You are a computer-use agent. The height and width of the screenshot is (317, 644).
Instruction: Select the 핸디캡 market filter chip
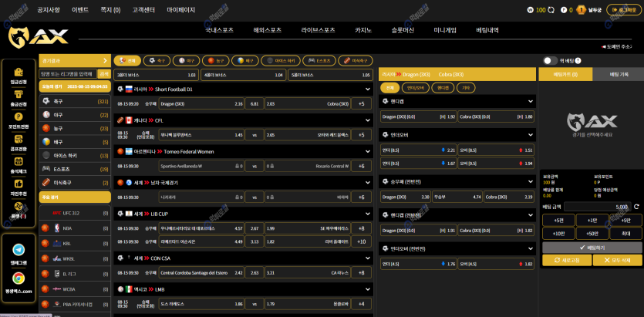[442, 88]
